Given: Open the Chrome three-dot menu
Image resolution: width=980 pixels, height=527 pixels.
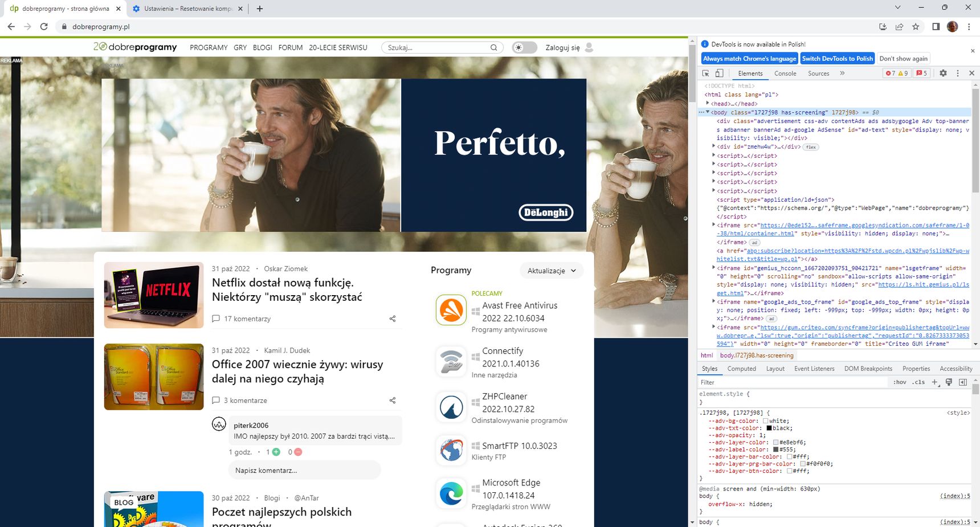Looking at the screenshot, I should click(x=969, y=26).
